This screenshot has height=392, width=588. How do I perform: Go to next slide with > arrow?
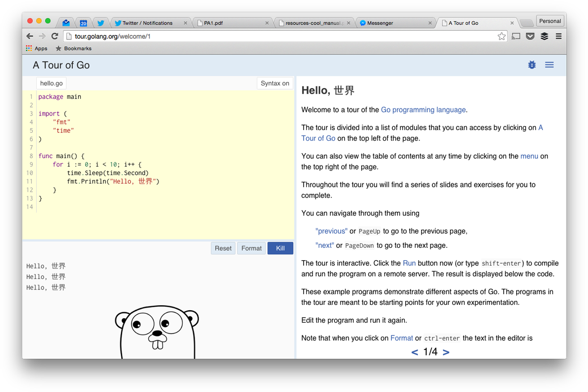point(446,352)
